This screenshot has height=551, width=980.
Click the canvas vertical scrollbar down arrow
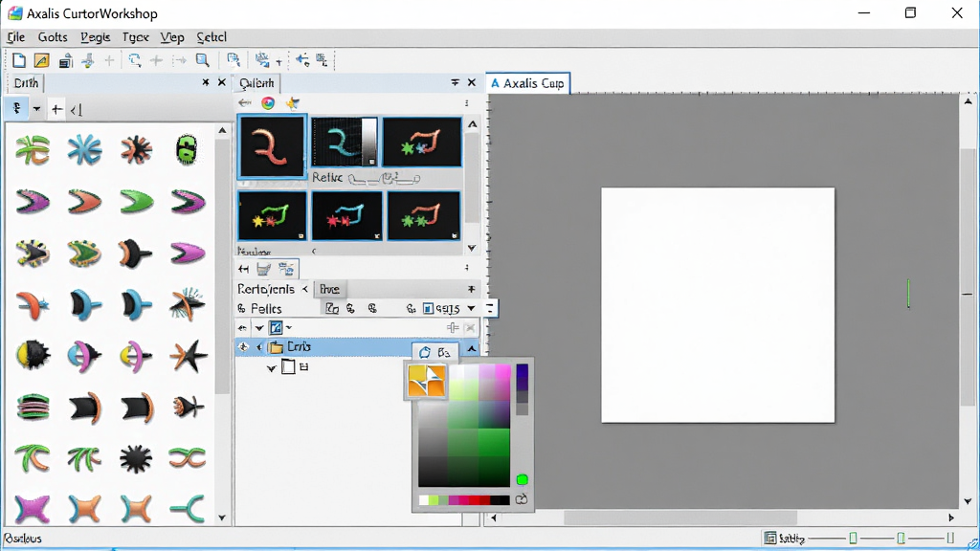point(968,501)
